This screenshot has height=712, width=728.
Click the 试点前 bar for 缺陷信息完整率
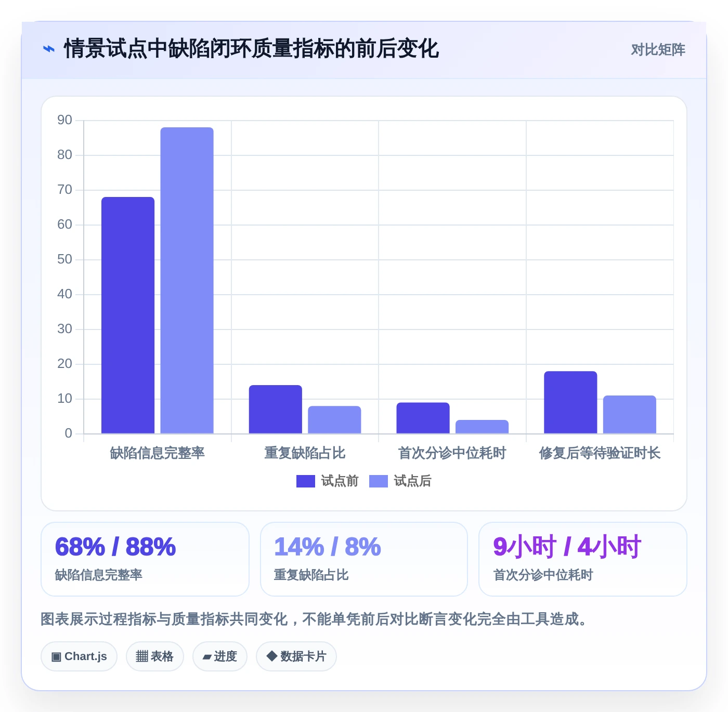[x=128, y=315]
